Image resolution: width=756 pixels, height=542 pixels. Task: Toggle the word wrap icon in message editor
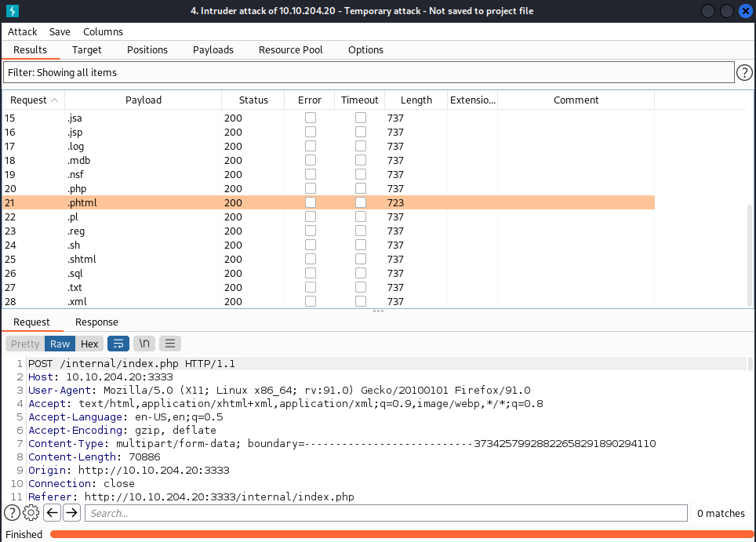tap(118, 344)
